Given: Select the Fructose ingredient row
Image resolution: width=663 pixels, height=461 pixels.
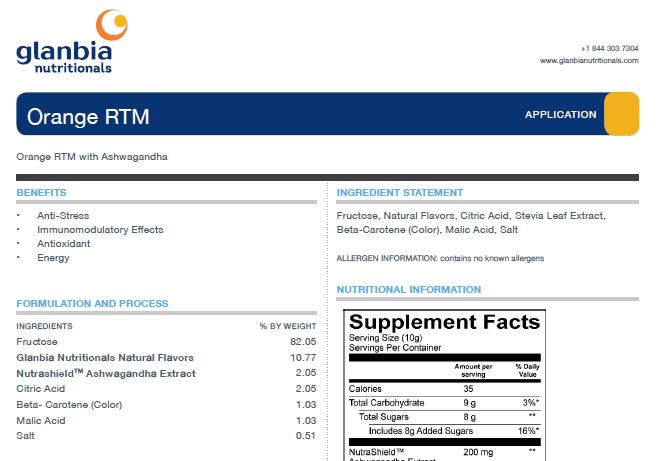Looking at the screenshot, I should click(166, 342).
